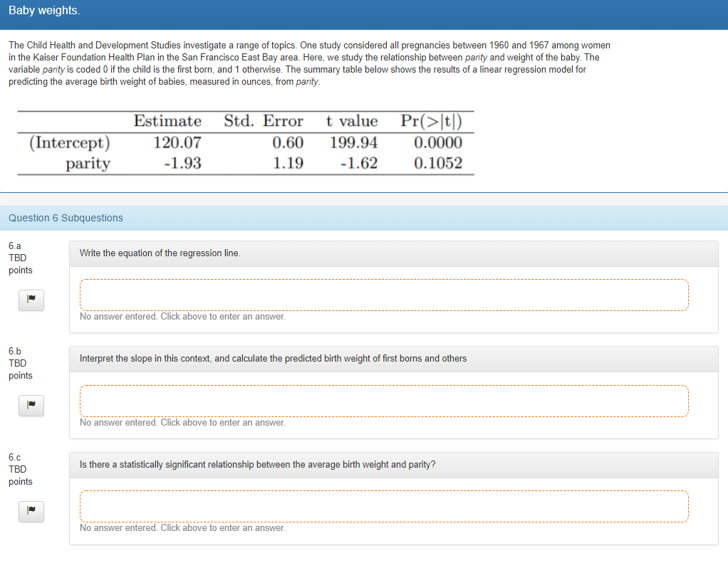Click the '6.a' question number label
This screenshot has height=563, width=728.
(x=15, y=246)
